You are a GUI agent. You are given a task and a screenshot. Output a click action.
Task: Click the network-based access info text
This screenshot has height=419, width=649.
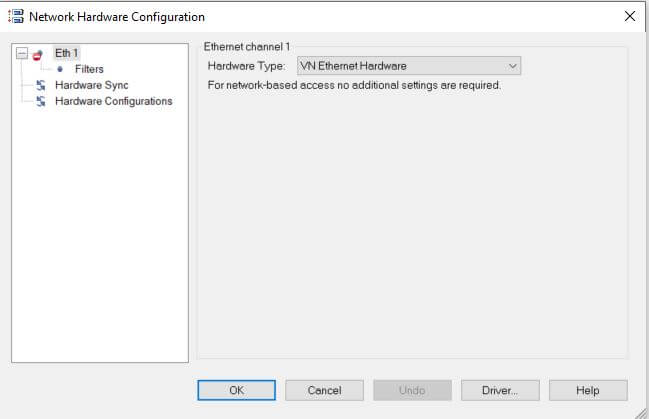point(353,85)
